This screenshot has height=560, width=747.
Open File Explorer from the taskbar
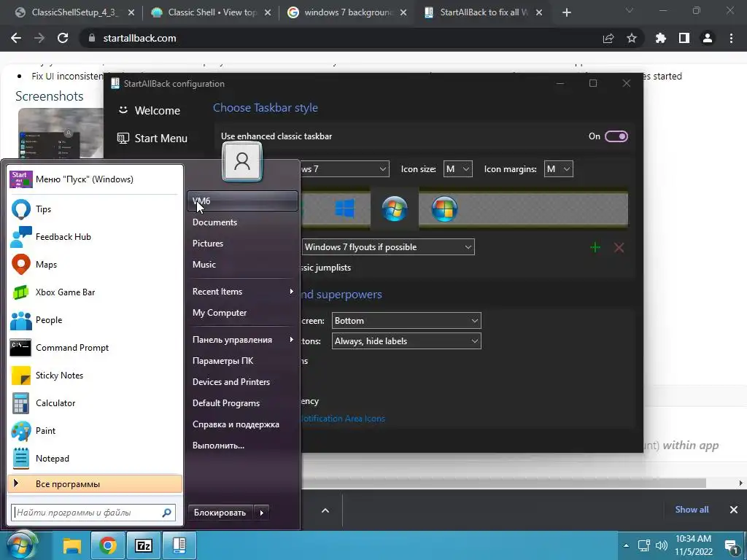[x=72, y=545]
